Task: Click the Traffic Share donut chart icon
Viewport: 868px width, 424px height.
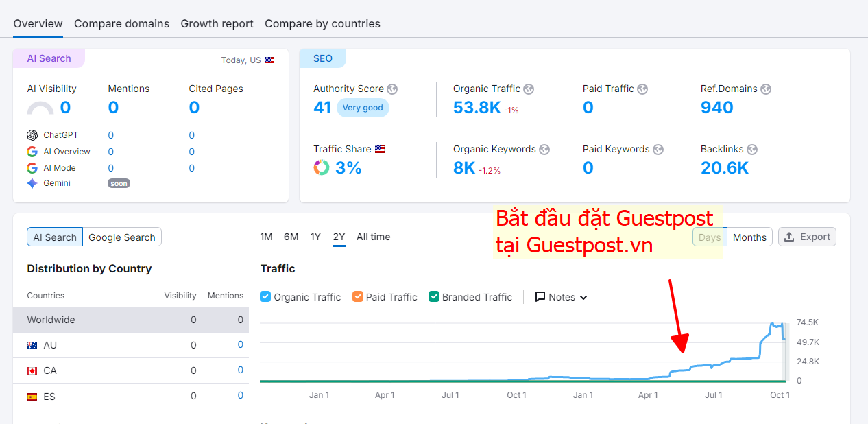Action: 322,167
